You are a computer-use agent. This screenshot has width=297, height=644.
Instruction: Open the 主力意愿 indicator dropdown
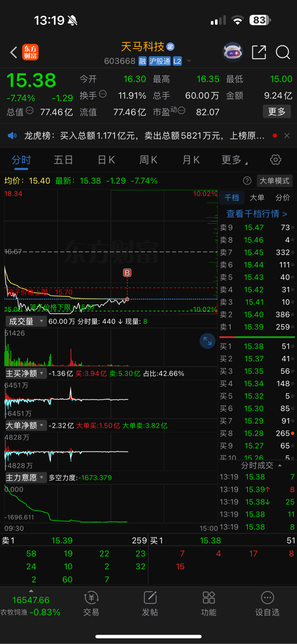click(x=26, y=478)
